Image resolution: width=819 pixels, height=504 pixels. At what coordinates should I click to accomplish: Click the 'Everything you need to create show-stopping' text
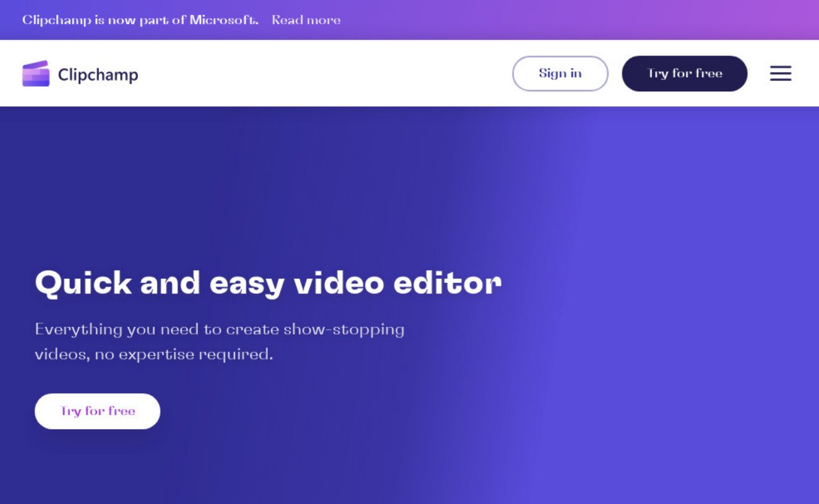tap(220, 329)
